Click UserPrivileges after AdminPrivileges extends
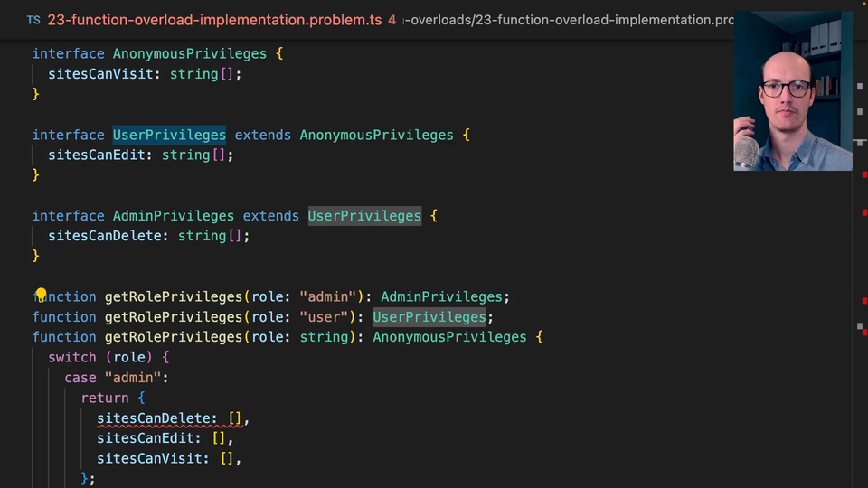This screenshot has height=488, width=868. pyautogui.click(x=364, y=216)
